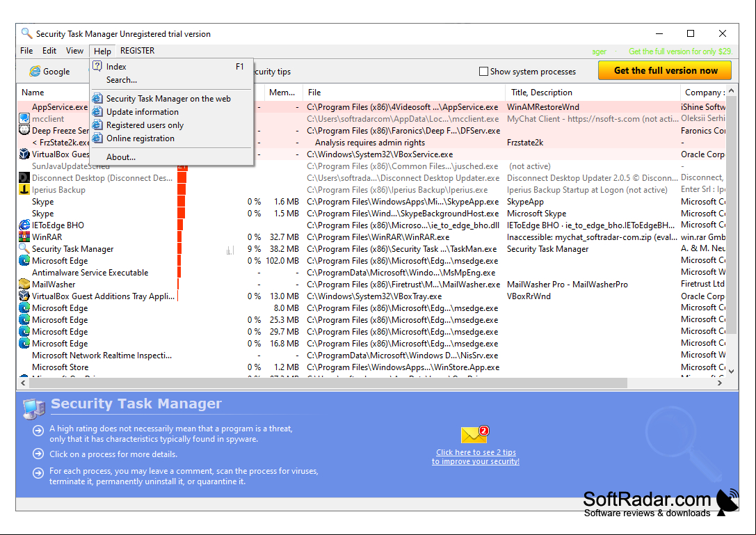The width and height of the screenshot is (756, 535).
Task: Click the envelope icon with 2 tips badge
Action: tap(475, 434)
